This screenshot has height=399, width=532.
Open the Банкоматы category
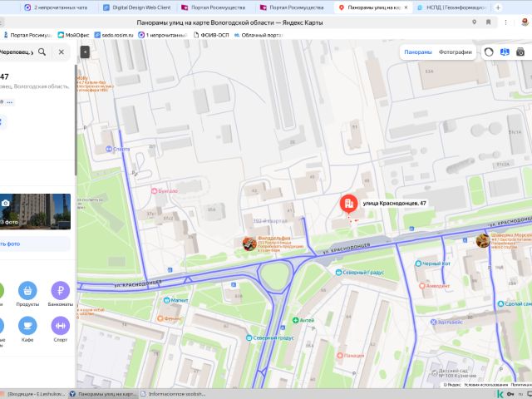coord(61,294)
